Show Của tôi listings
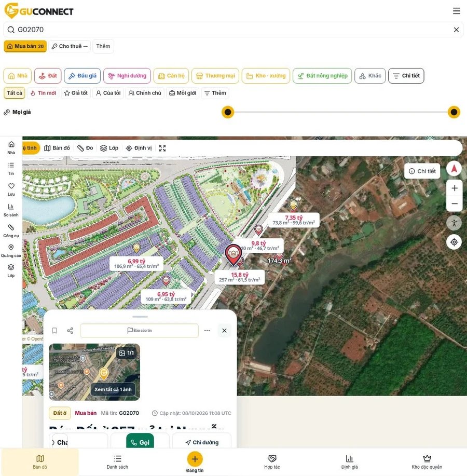 pos(108,93)
